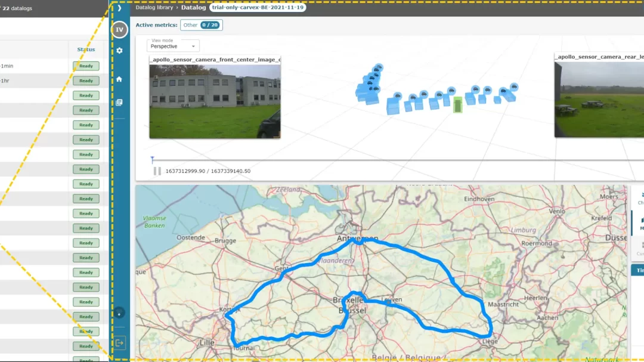Click the green ego vehicle box
The width and height of the screenshot is (644, 362).
click(x=457, y=106)
